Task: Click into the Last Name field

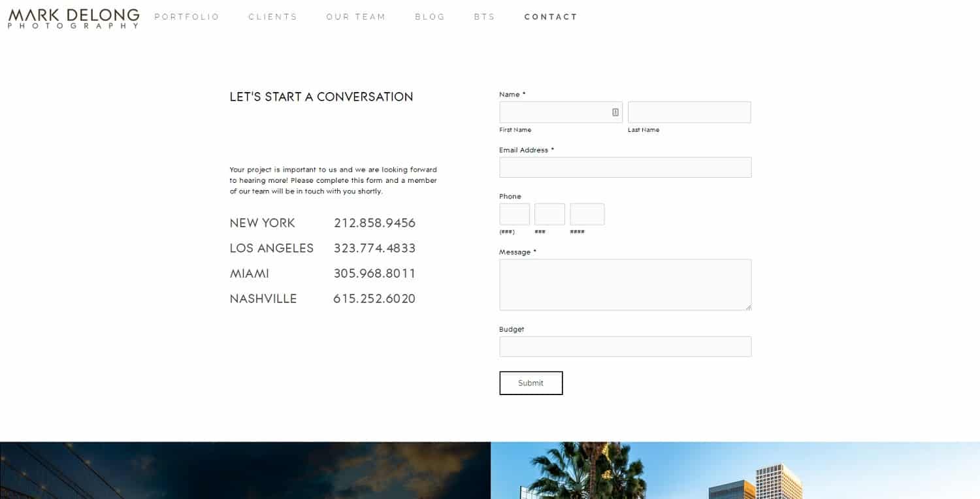Action: pyautogui.click(x=689, y=112)
